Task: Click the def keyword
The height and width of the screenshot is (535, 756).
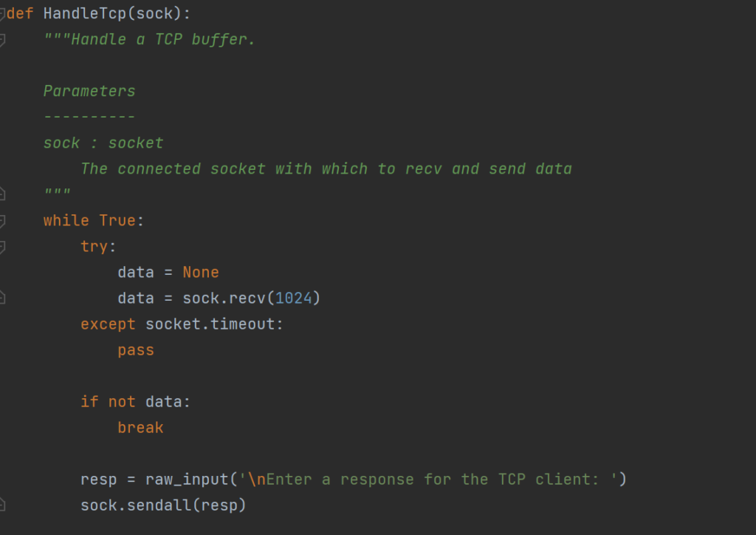Action: point(21,14)
